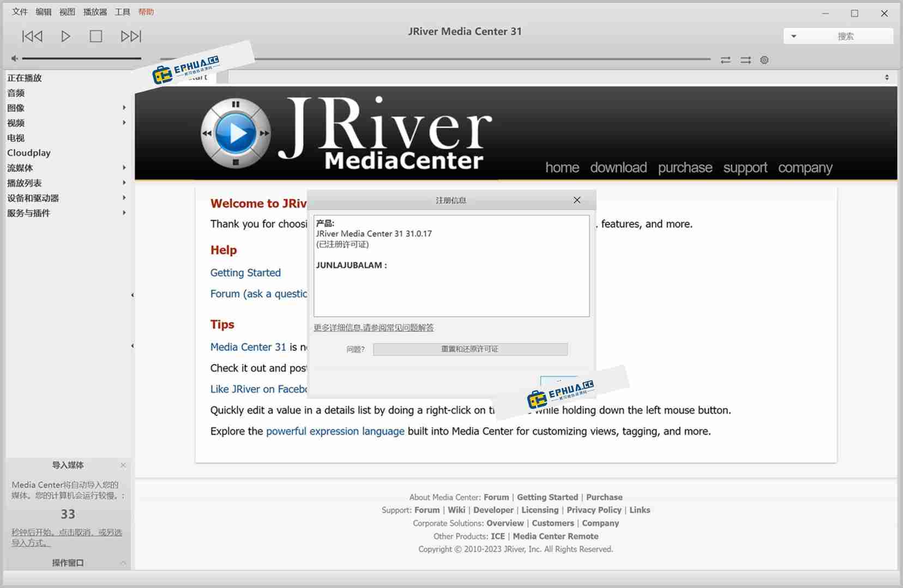Click the JRiver play-button logo
903x588 pixels.
[236, 133]
